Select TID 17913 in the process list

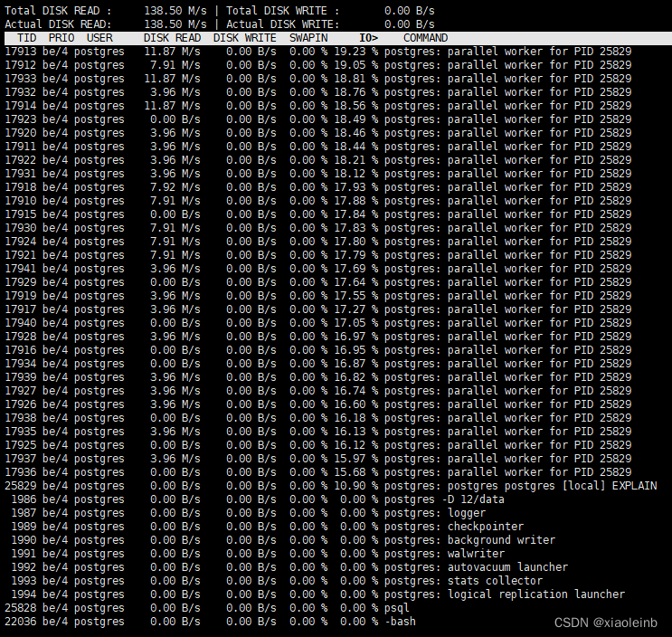(x=21, y=52)
